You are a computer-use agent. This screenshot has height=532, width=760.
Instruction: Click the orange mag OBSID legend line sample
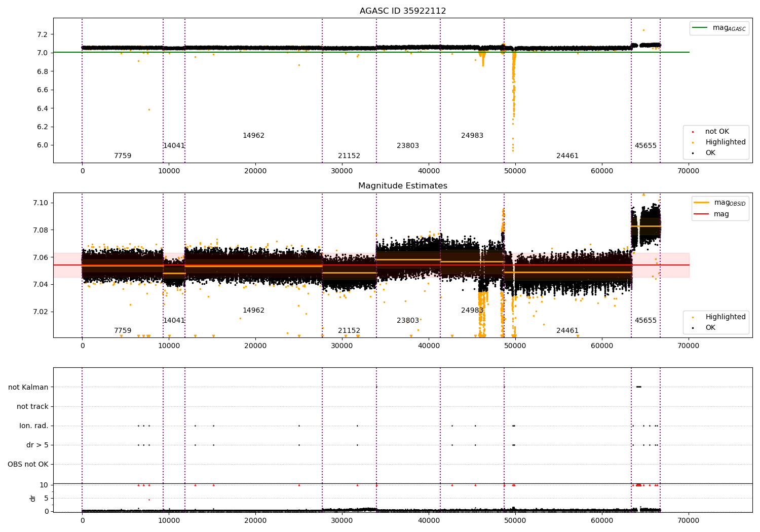(x=702, y=203)
